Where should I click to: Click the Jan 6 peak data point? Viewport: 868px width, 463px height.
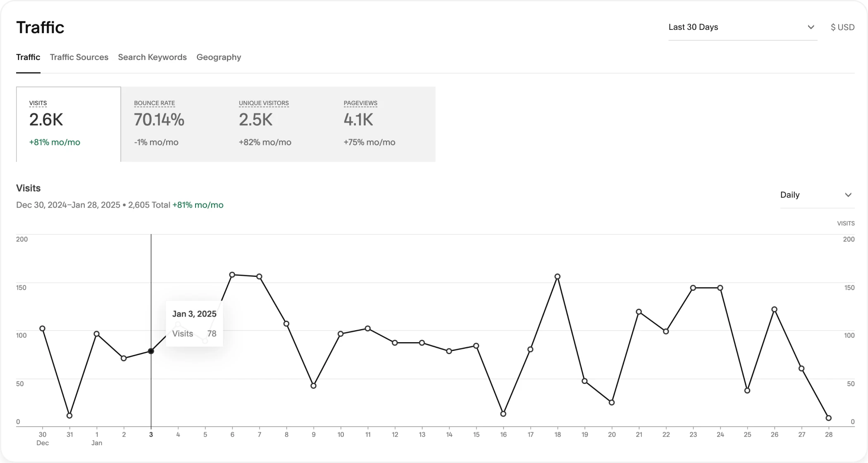[x=232, y=275]
